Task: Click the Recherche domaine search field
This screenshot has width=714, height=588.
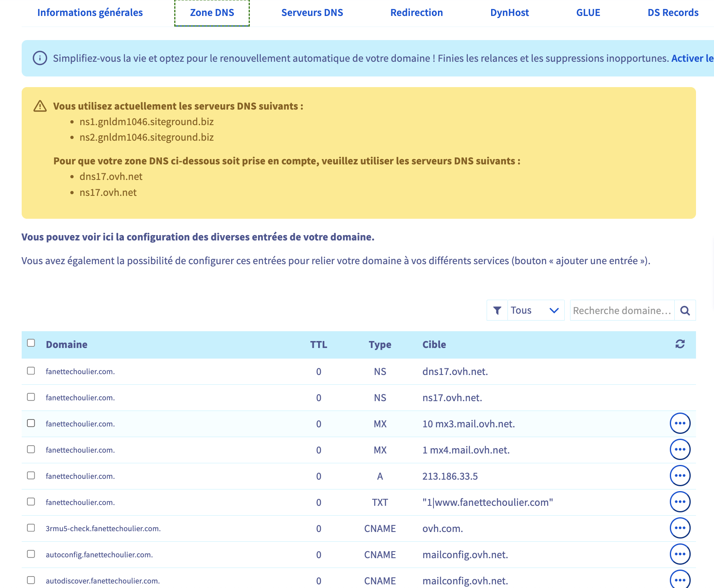Action: coord(622,310)
